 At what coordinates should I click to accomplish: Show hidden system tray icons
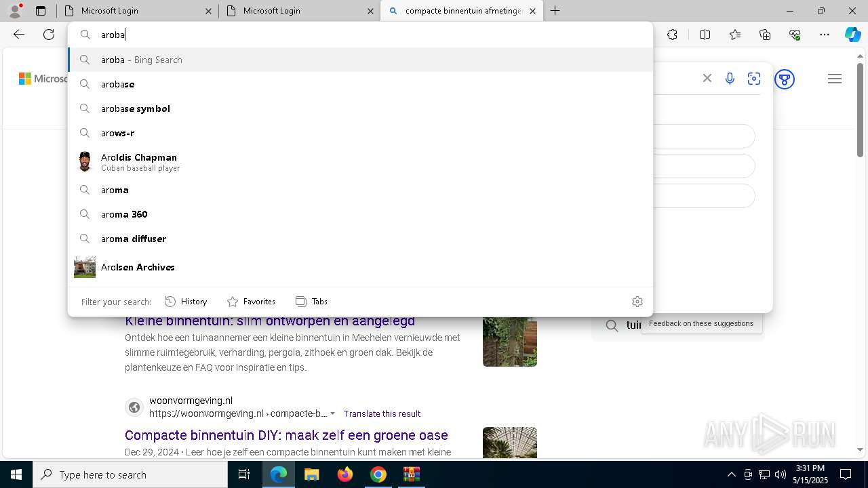tap(731, 474)
